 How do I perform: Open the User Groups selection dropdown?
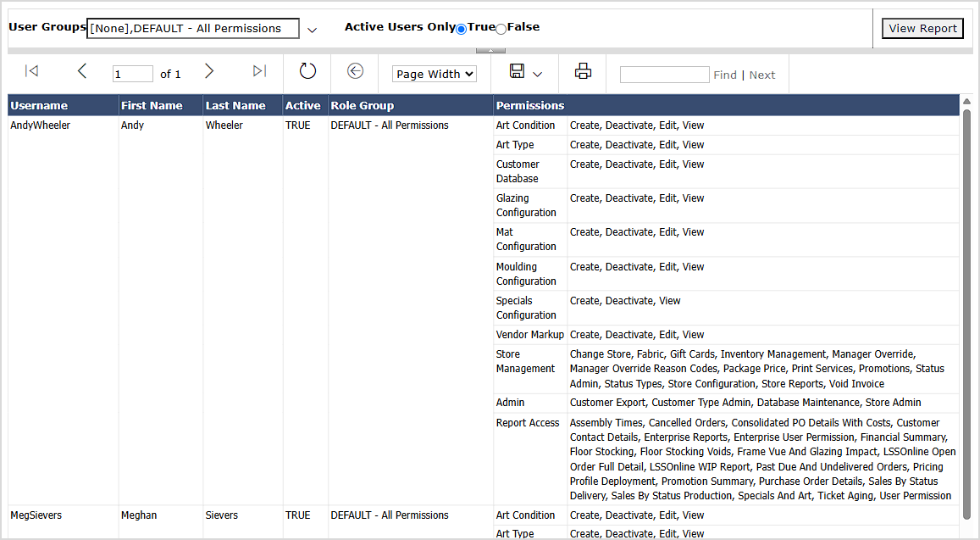pos(313,28)
